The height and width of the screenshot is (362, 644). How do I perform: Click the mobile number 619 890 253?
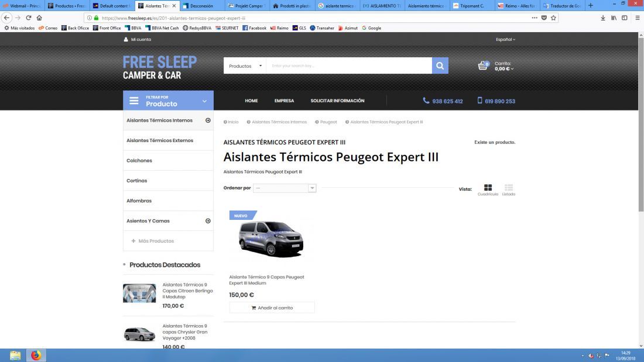500,101
